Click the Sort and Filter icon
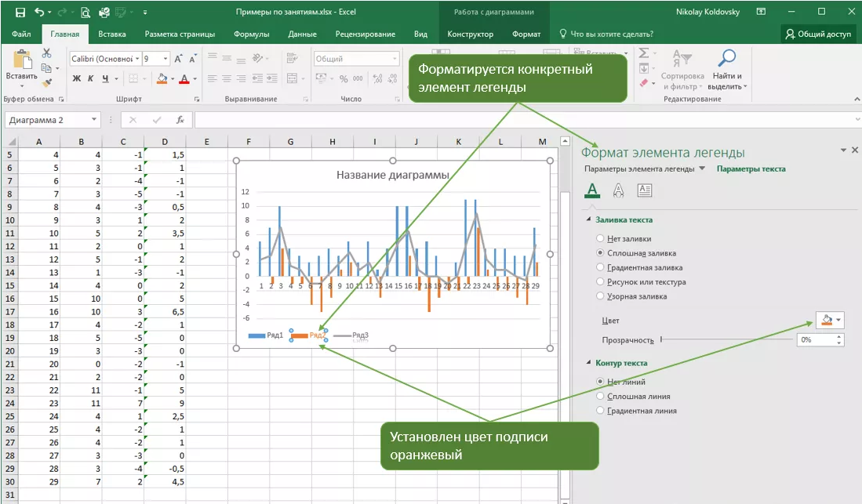The height and width of the screenshot is (504, 862). pyautogui.click(x=682, y=58)
